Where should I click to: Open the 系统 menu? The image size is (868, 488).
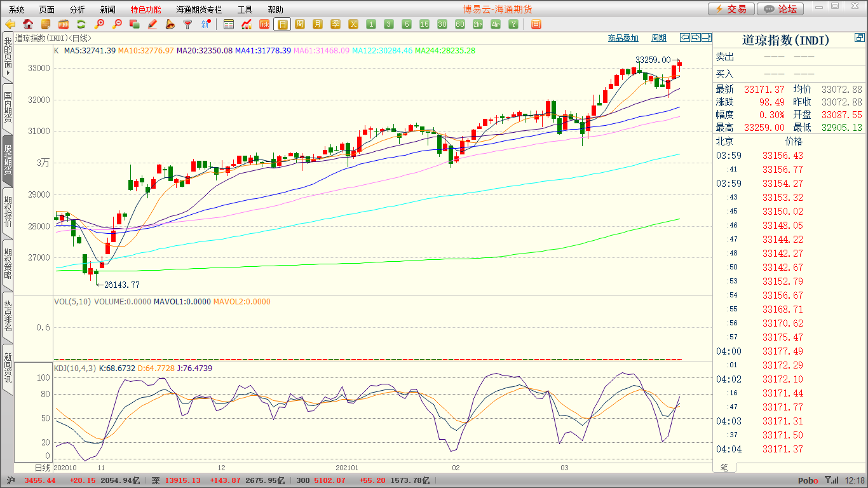[x=17, y=10]
